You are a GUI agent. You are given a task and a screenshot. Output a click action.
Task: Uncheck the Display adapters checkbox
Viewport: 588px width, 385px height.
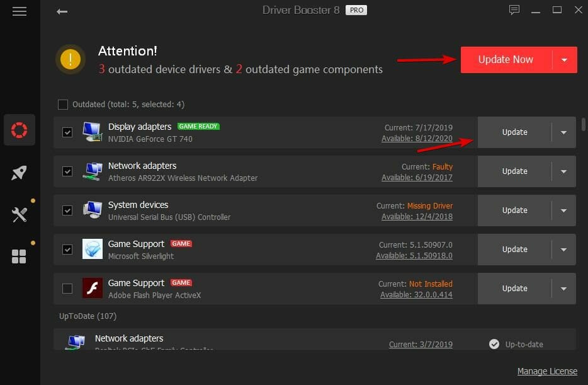click(67, 132)
